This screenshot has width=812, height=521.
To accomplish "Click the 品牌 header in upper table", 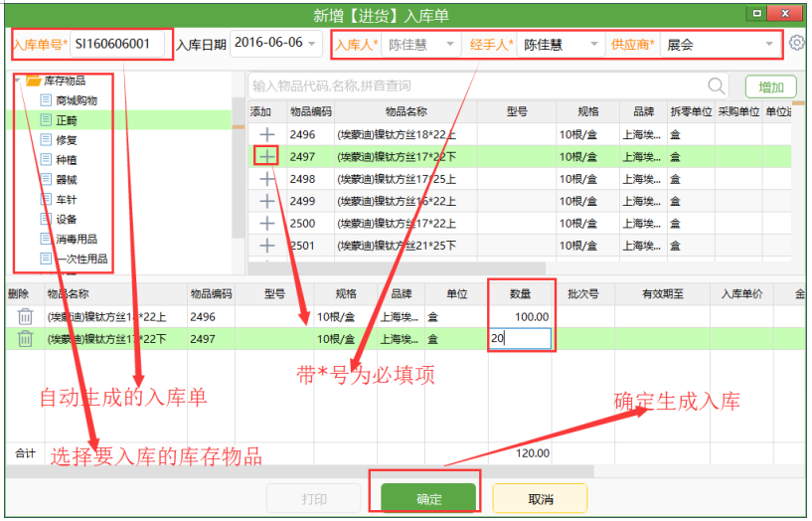I will (x=644, y=112).
